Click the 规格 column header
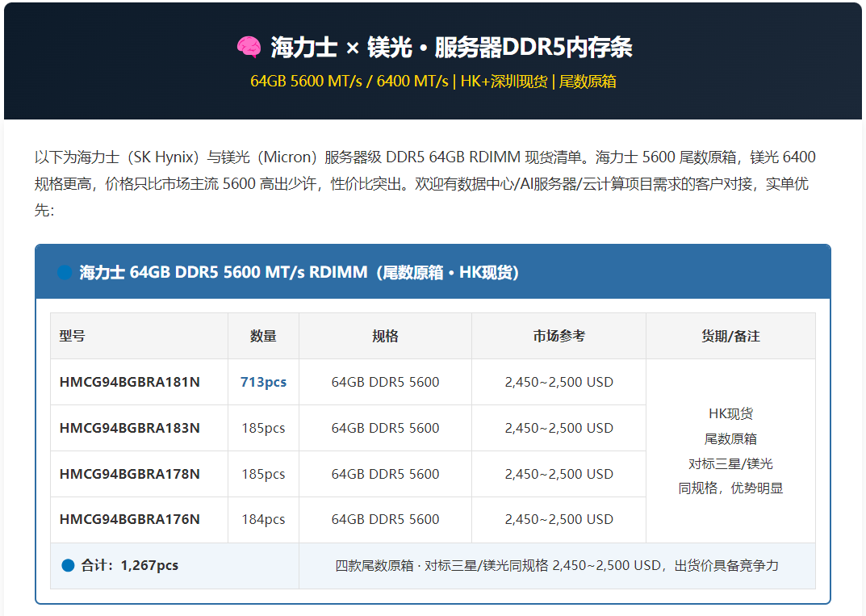The width and height of the screenshot is (866, 616). [x=385, y=336]
